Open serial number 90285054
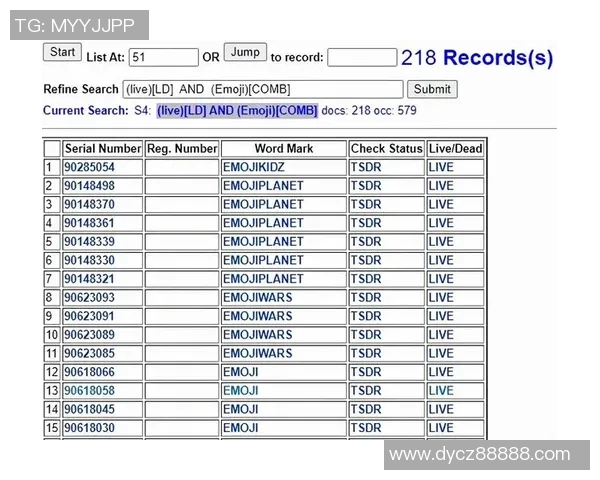This screenshot has height=480, width=600. (89, 167)
